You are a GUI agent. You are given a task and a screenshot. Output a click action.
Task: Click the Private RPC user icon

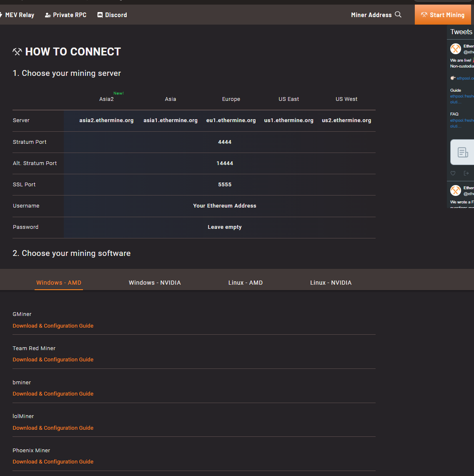[48, 15]
